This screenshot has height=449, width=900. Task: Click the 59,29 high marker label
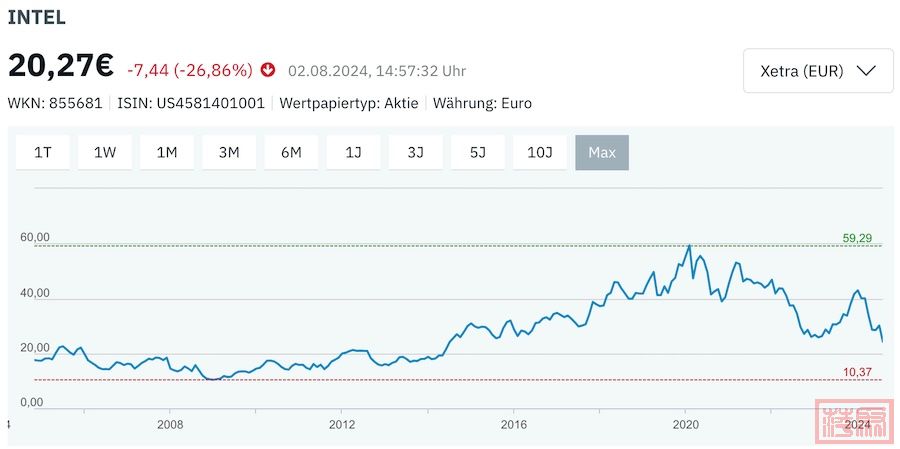point(857,238)
